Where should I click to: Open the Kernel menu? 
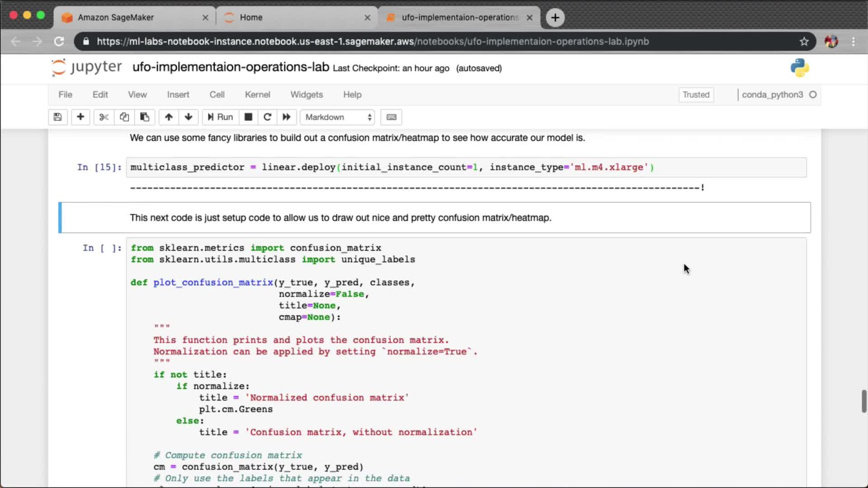257,94
